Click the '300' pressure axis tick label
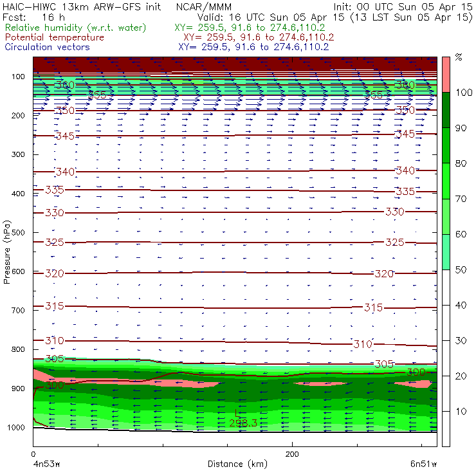This screenshot has height=476, width=476. click(x=18, y=154)
